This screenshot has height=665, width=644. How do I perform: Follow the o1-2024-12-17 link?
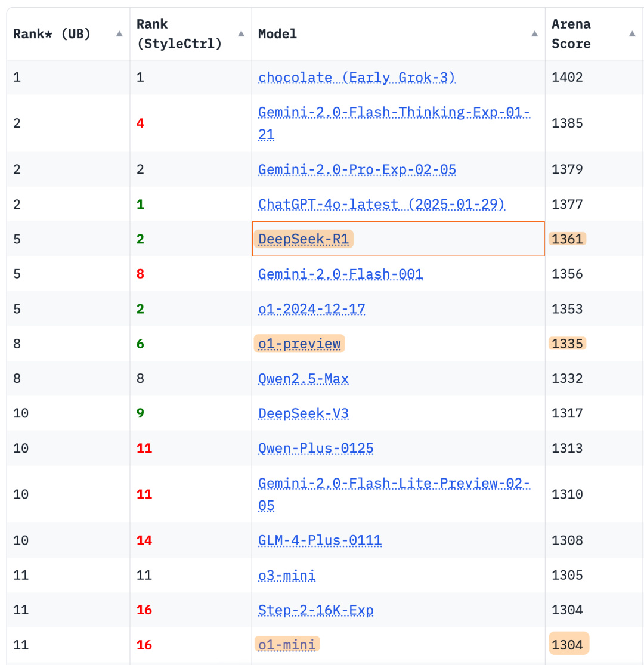point(311,309)
